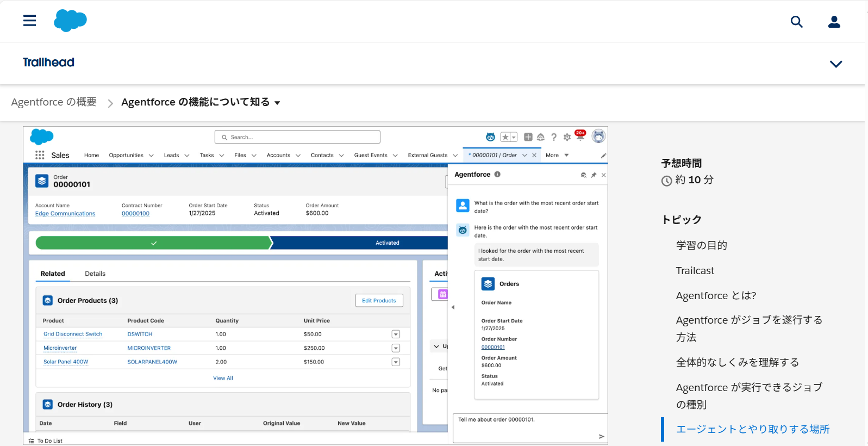Screen dimensions: 868x446
Task: Open the row dropdown for Microinverter
Action: click(396, 348)
